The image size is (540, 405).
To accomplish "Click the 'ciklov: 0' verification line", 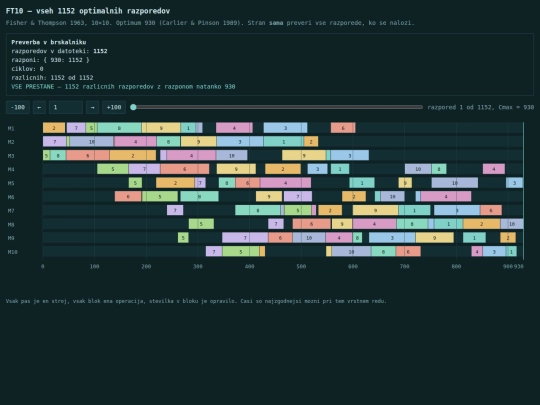I will coord(27,69).
